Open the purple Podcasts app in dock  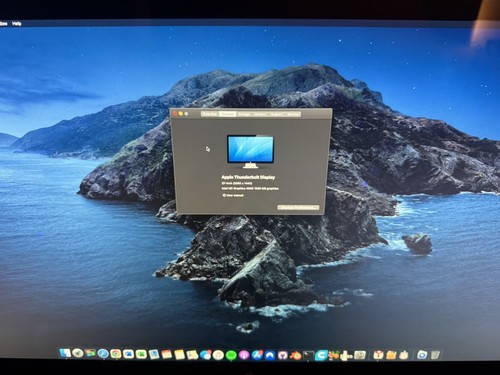click(x=244, y=355)
